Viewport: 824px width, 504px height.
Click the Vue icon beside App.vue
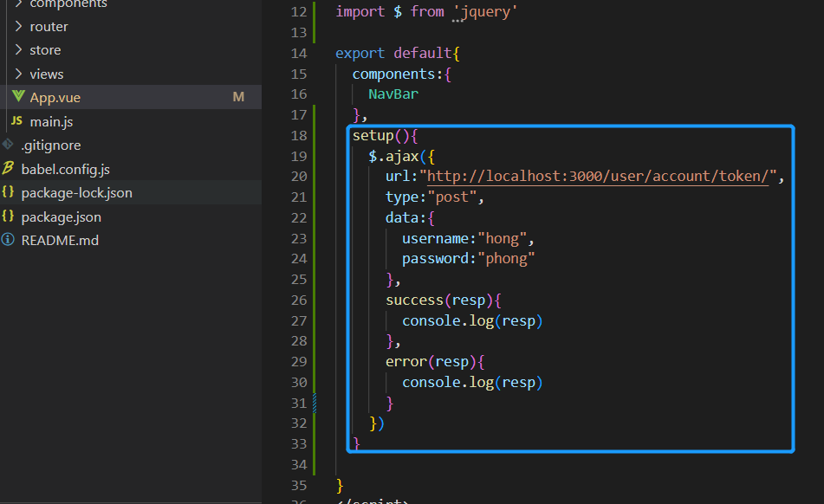(18, 97)
